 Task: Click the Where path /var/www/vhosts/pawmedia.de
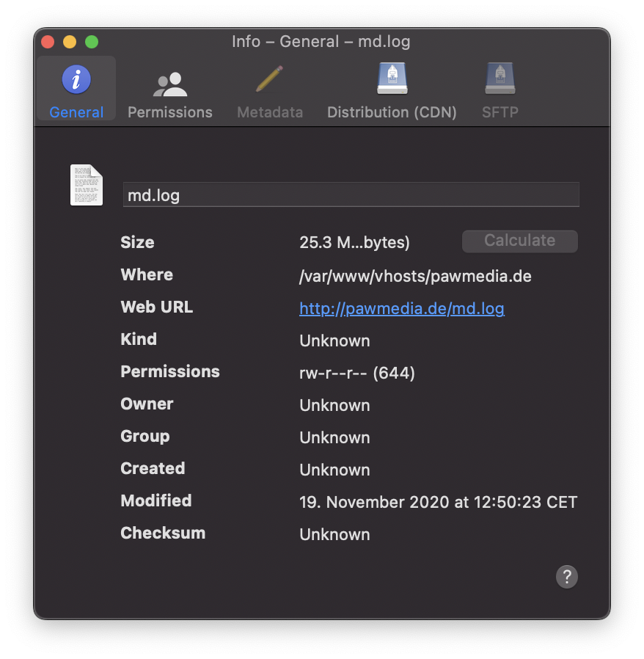(x=415, y=277)
